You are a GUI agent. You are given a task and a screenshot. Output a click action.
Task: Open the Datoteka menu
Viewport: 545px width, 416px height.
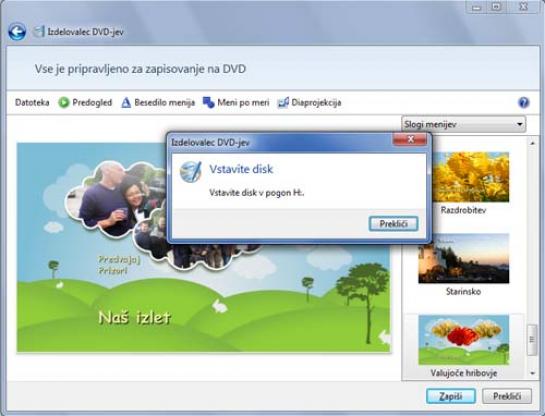coord(32,103)
